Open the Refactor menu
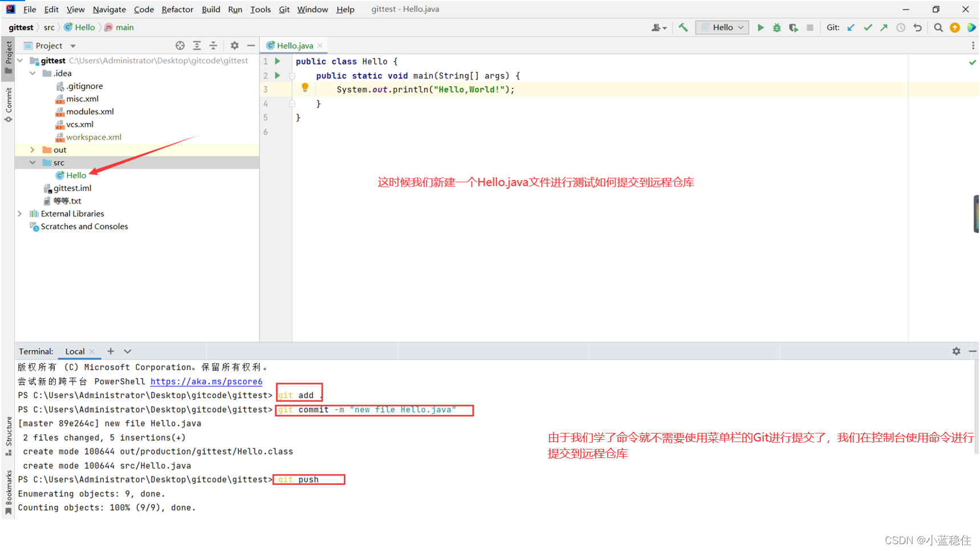 coord(177,9)
